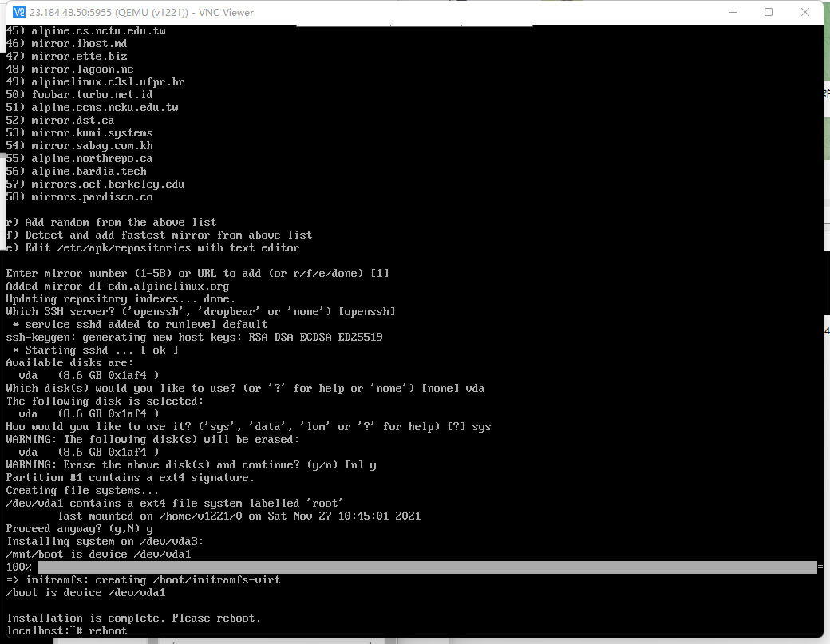Image resolution: width=830 pixels, height=644 pixels.
Task: Click the 'Proceed anyway? (y,N) y' line
Action: click(79, 528)
